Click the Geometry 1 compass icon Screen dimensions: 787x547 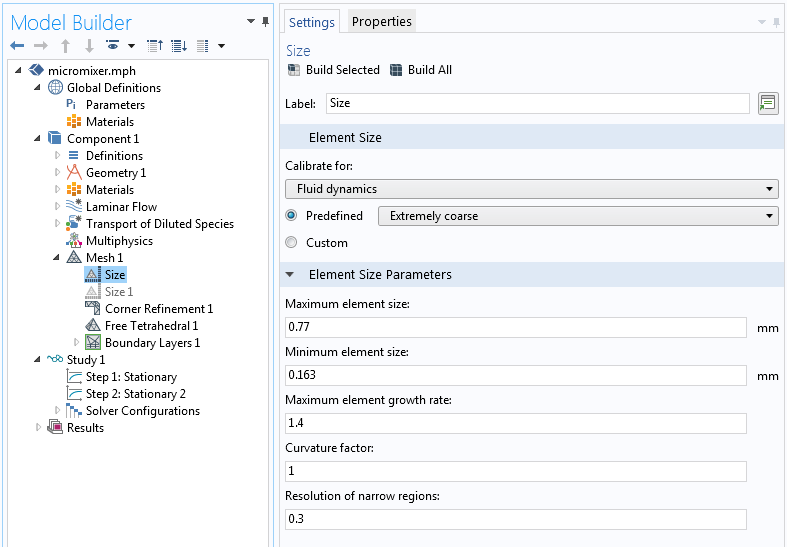click(74, 172)
